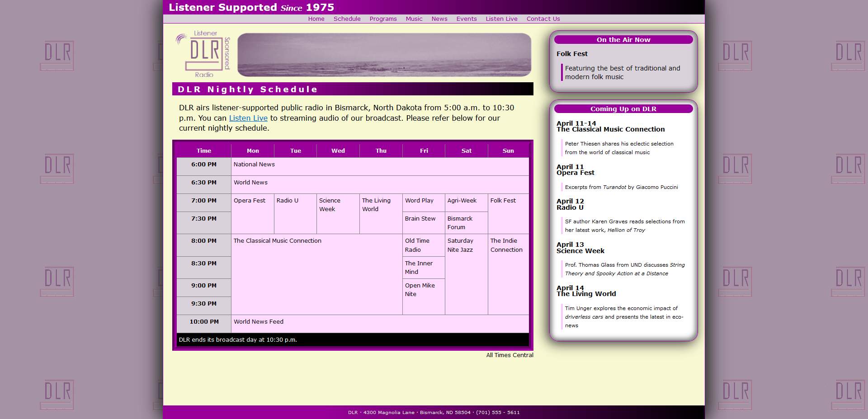Select The Classical Music Connection table cell
This screenshot has width=868, height=419.
[277, 240]
